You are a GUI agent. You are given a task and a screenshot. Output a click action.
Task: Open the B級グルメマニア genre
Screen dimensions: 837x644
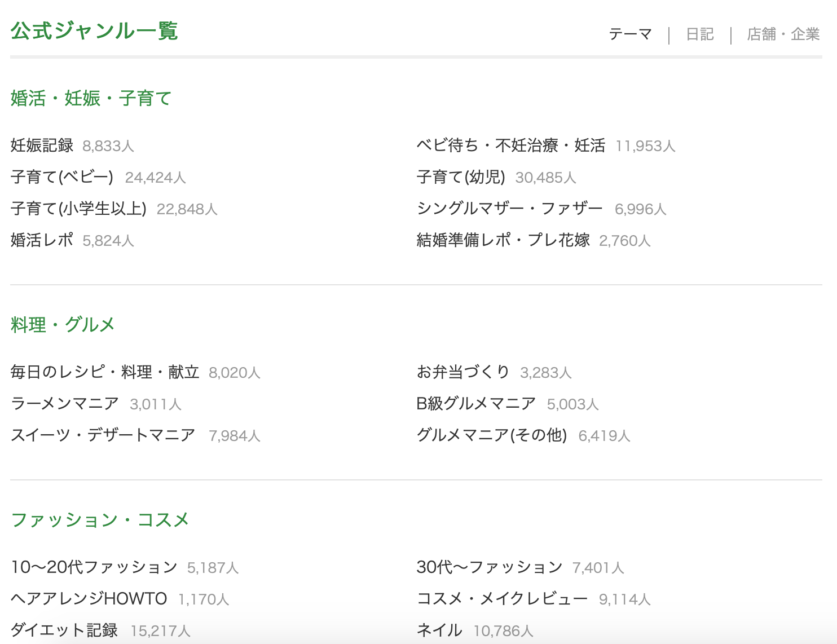[476, 404]
